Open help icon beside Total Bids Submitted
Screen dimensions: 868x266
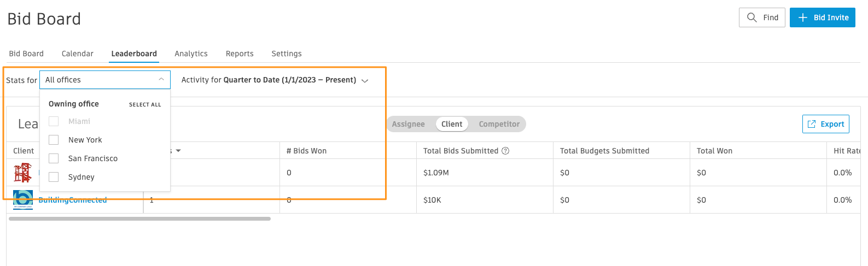pyautogui.click(x=505, y=151)
